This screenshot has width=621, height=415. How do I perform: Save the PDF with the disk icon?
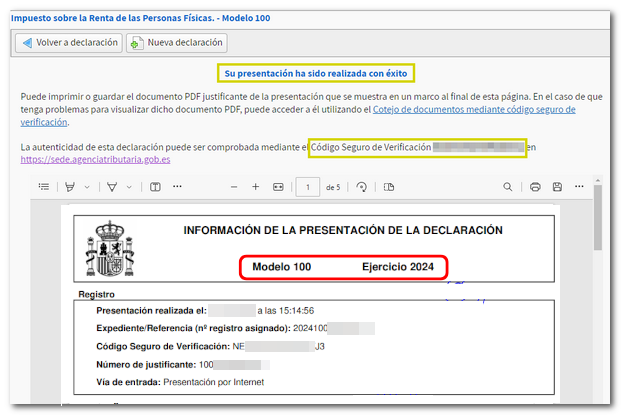(x=557, y=186)
